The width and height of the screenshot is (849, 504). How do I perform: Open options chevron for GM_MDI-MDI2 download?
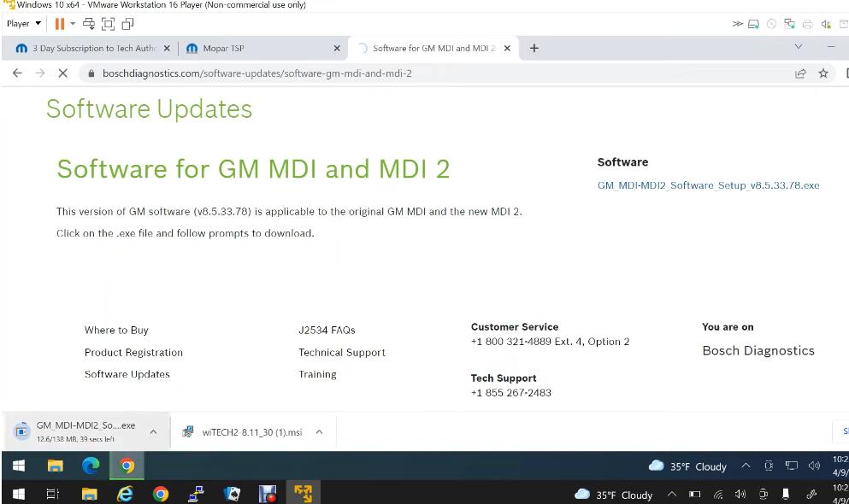coord(153,431)
